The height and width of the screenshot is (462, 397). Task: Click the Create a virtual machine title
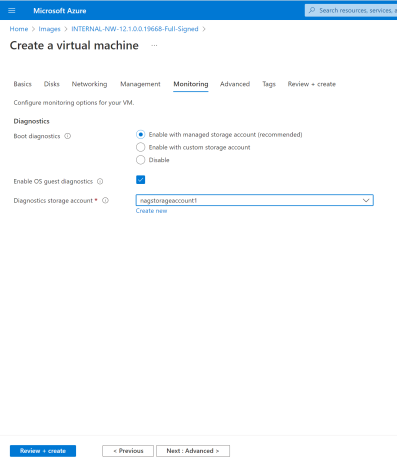click(x=74, y=45)
